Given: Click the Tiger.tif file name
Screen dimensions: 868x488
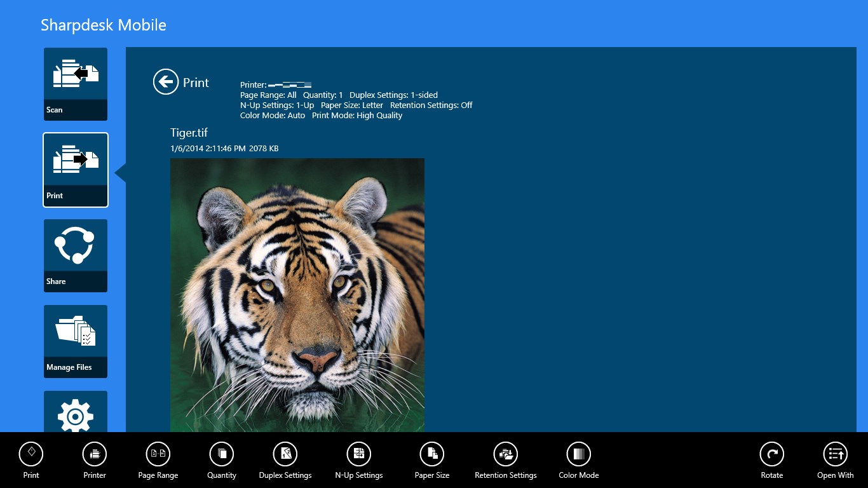Looking at the screenshot, I should [189, 133].
